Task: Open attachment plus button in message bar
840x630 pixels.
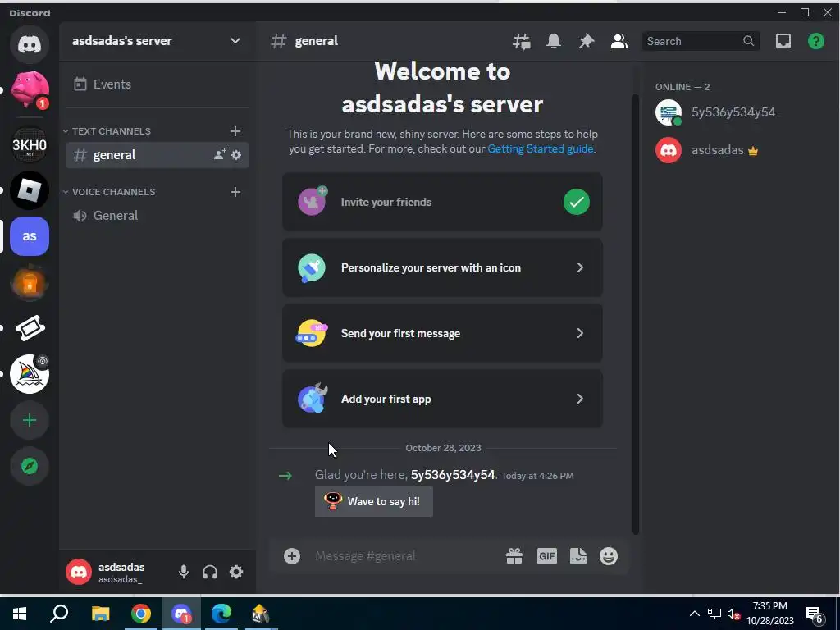Action: click(x=292, y=556)
